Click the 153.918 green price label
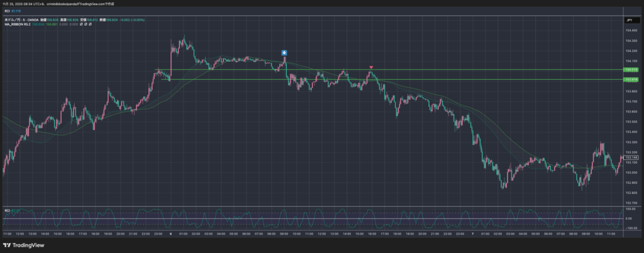644x253 pixels. point(630,80)
